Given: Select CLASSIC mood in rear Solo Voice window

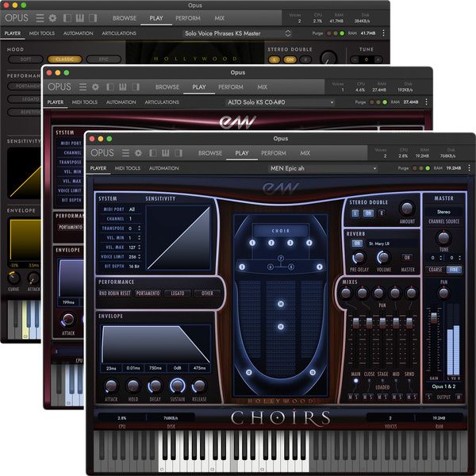Looking at the screenshot, I should pos(65,59).
